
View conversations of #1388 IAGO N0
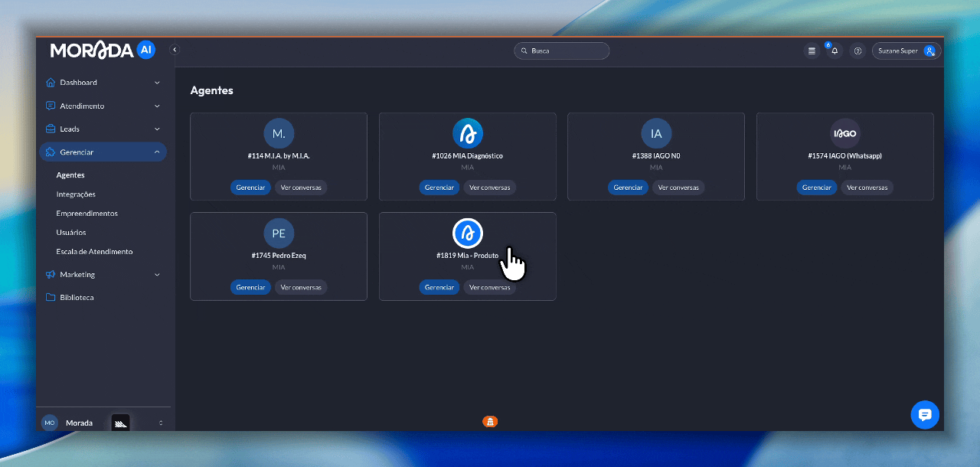pos(678,188)
